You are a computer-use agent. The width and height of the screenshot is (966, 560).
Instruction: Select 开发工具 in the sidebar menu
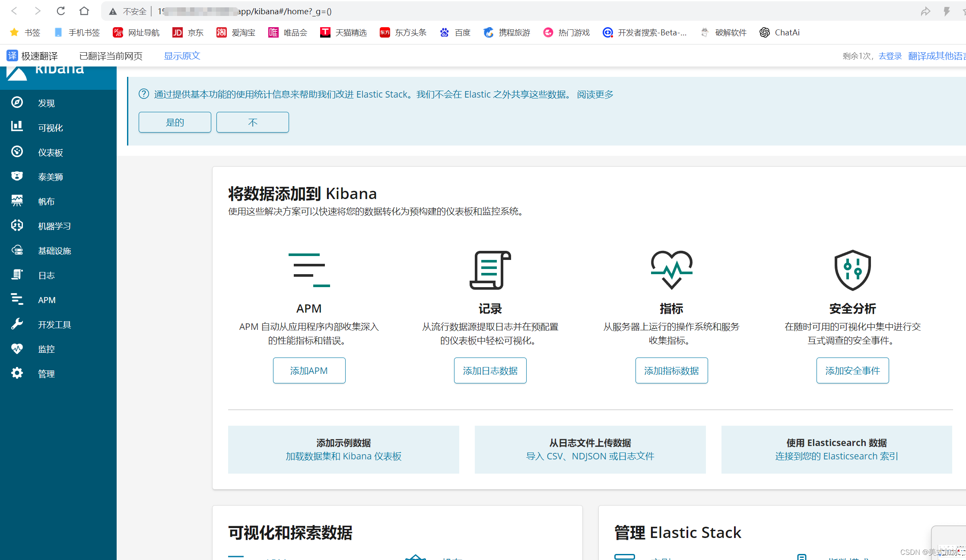54,325
